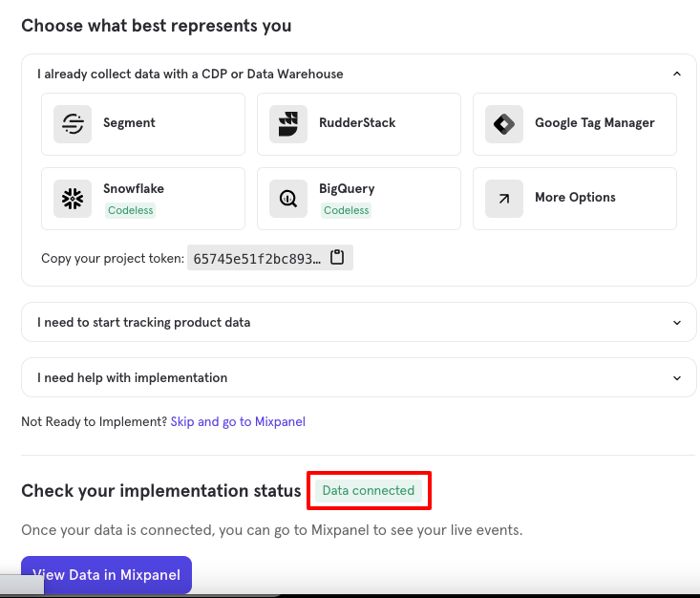The width and height of the screenshot is (700, 598).
Task: Expand 'I need help with implementation'
Action: click(x=358, y=377)
